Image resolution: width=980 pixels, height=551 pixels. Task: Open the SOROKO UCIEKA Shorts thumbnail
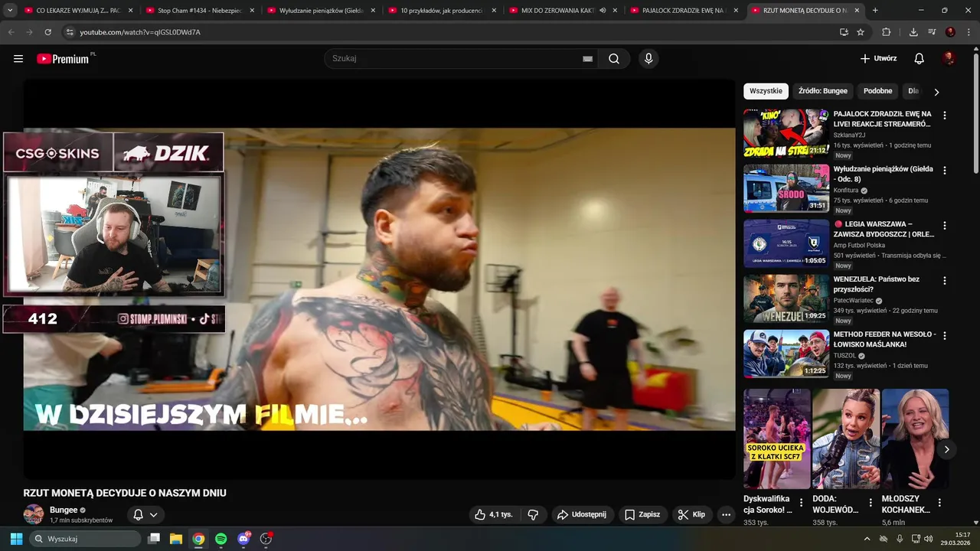pos(776,439)
